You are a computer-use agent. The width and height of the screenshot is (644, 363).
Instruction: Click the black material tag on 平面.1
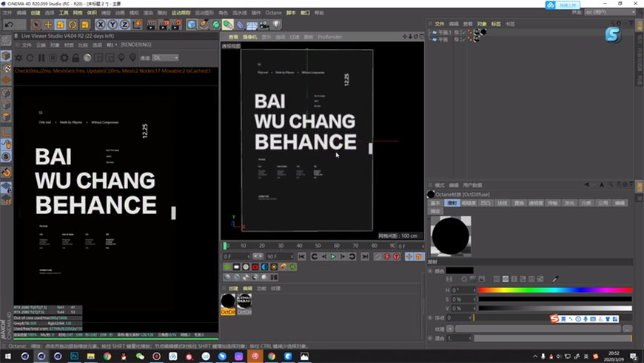tap(484, 32)
